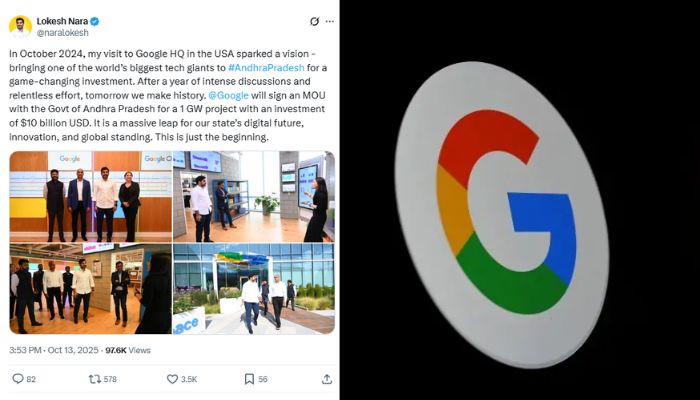Click the 3:53 PM Oct 13, 2025 timestamp

[54, 350]
